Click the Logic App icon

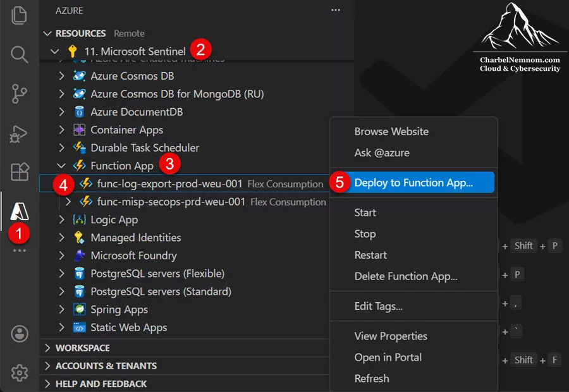80,219
